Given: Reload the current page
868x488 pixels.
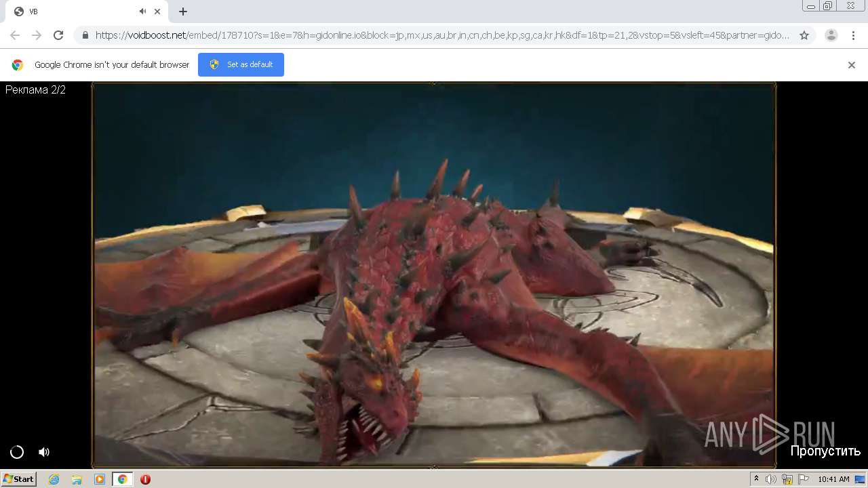Looking at the screenshot, I should pos(58,35).
